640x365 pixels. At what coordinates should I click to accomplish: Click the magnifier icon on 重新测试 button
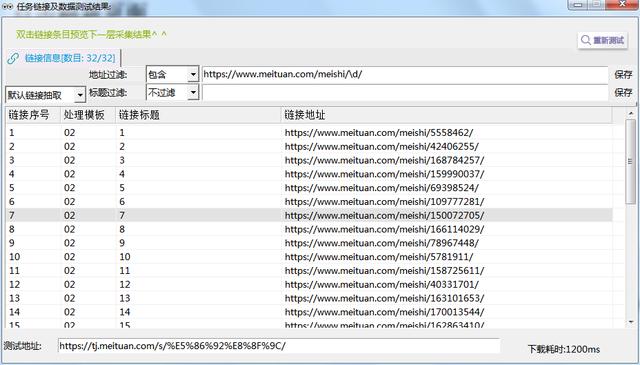[x=586, y=40]
